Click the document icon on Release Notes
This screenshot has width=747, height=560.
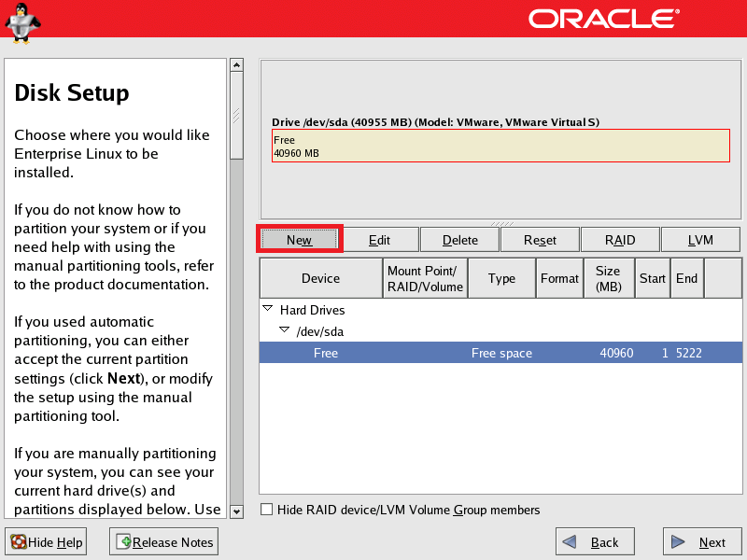point(123,542)
